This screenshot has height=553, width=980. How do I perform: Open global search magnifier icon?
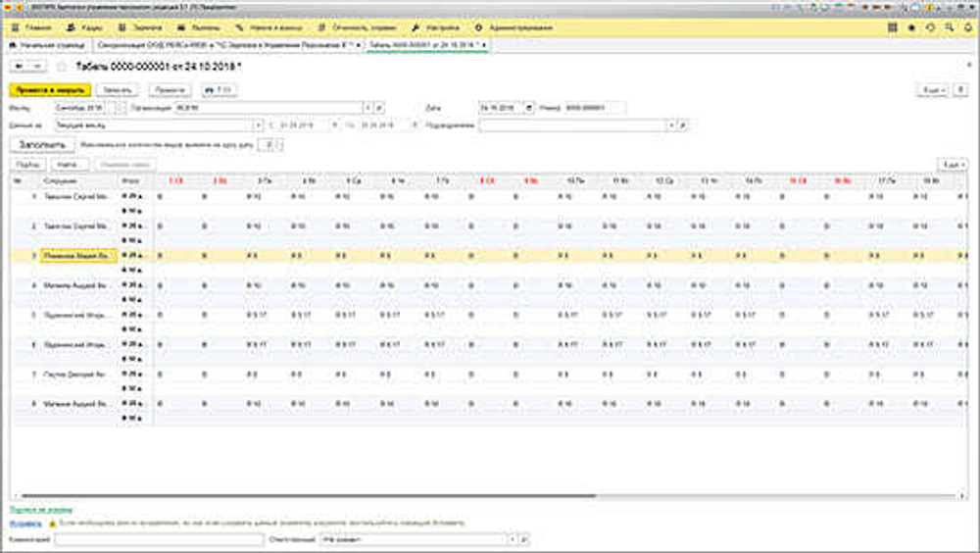click(950, 27)
